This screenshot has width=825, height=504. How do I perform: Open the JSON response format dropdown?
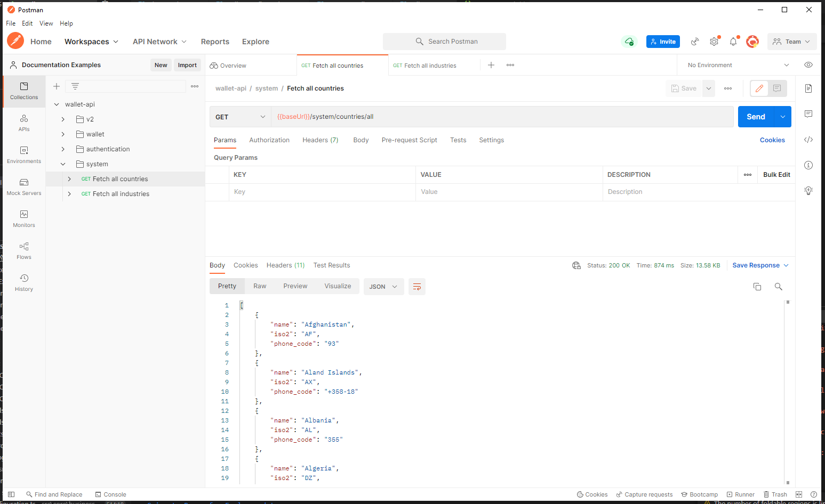click(x=384, y=287)
